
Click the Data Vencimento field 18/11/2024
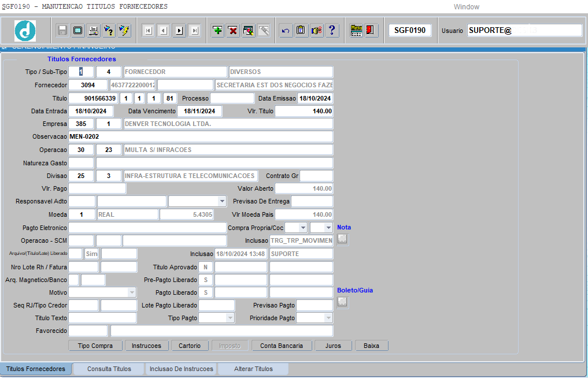coord(199,111)
